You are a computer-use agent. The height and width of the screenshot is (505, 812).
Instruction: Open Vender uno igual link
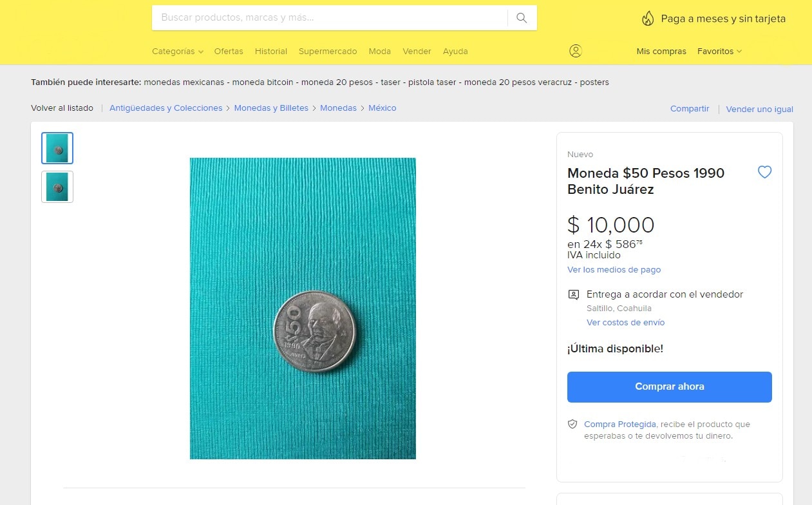point(759,110)
